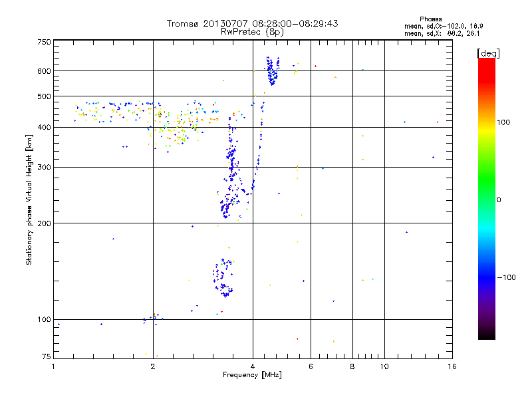This screenshot has height=399, width=532.
Task: Click the x-axis '4' tick label
Action: pyautogui.click(x=253, y=366)
